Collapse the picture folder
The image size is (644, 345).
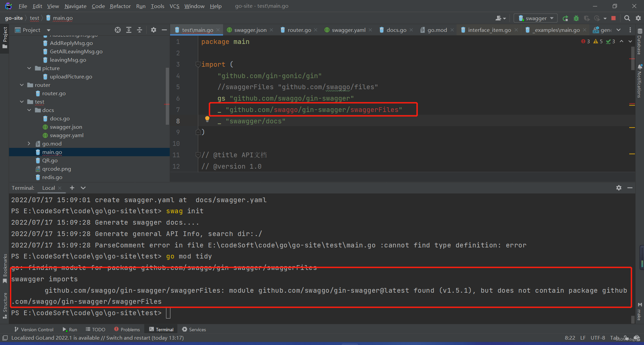pyautogui.click(x=29, y=68)
